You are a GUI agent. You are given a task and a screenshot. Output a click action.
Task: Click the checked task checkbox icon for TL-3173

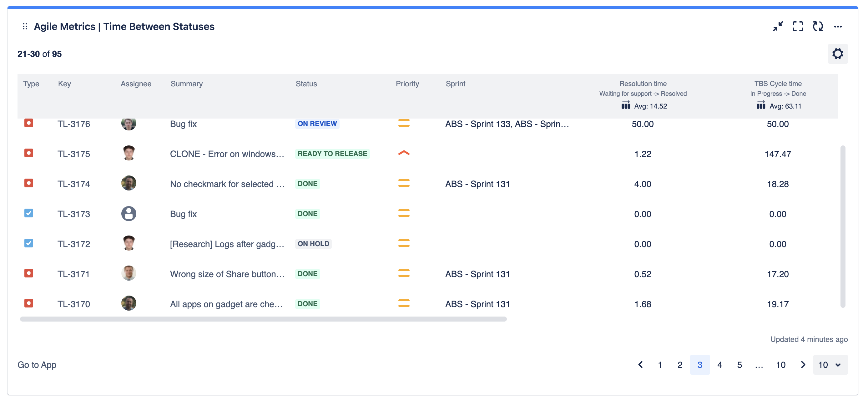point(29,213)
